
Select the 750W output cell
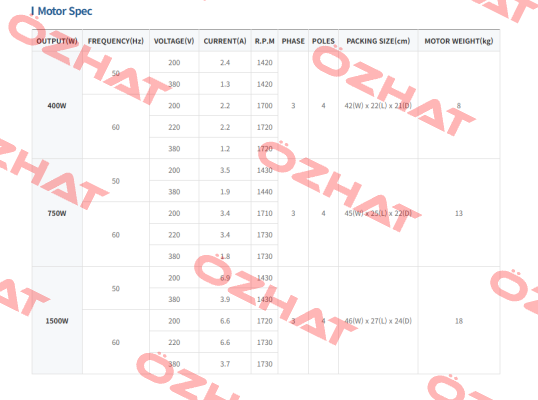pyautogui.click(x=57, y=213)
